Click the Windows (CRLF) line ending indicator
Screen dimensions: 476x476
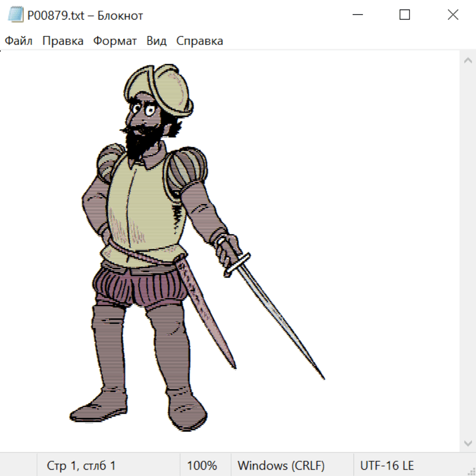281,465
